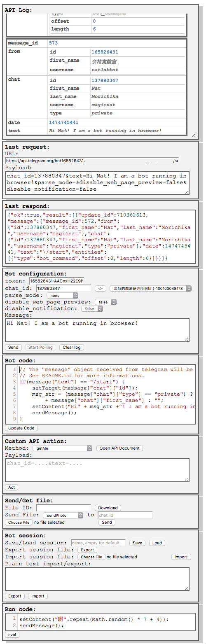Click the Last request Payload text area
Viewport: 206px width, 644px height.
(97, 182)
